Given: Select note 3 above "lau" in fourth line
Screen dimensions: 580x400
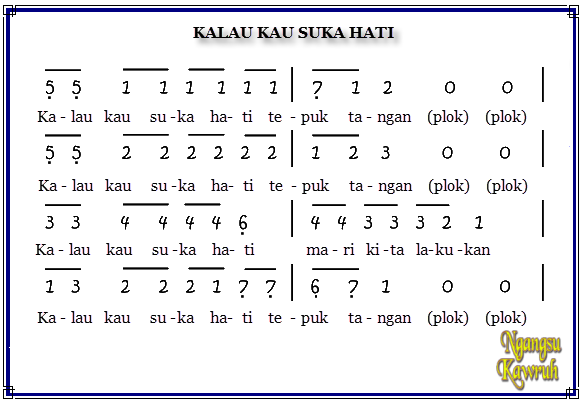Looking at the screenshot, I should click(x=75, y=286).
